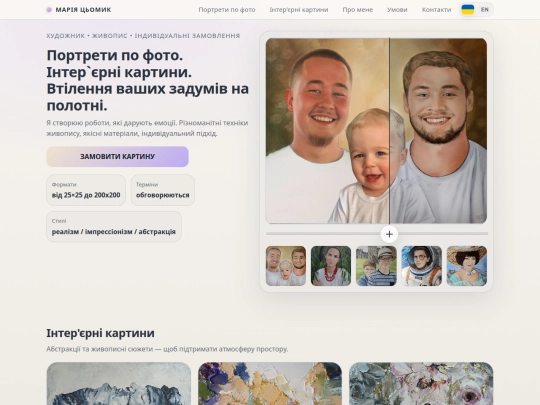Open the Контакти section

point(436,10)
